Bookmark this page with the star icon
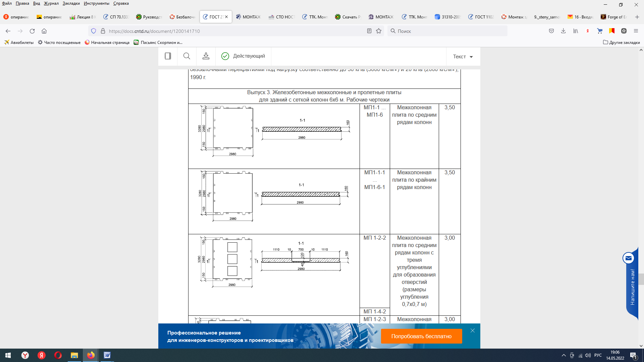 379,31
